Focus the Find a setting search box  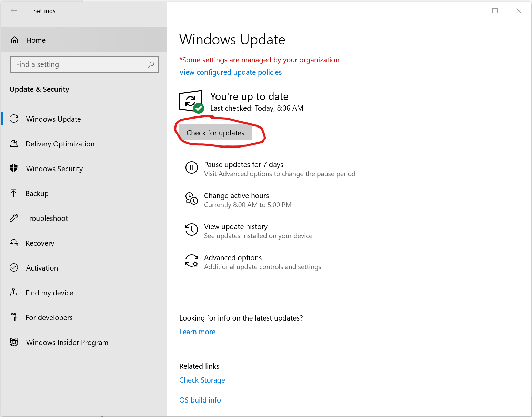(84, 64)
